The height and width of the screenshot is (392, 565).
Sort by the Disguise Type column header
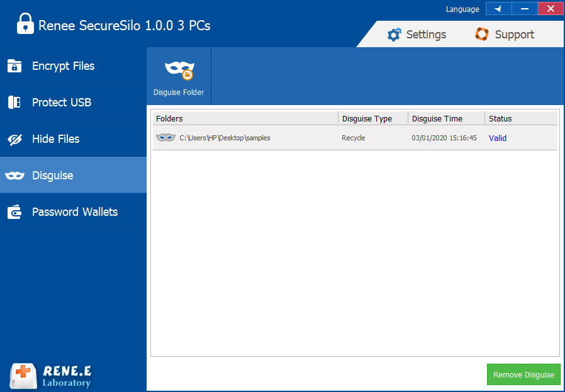click(x=372, y=118)
